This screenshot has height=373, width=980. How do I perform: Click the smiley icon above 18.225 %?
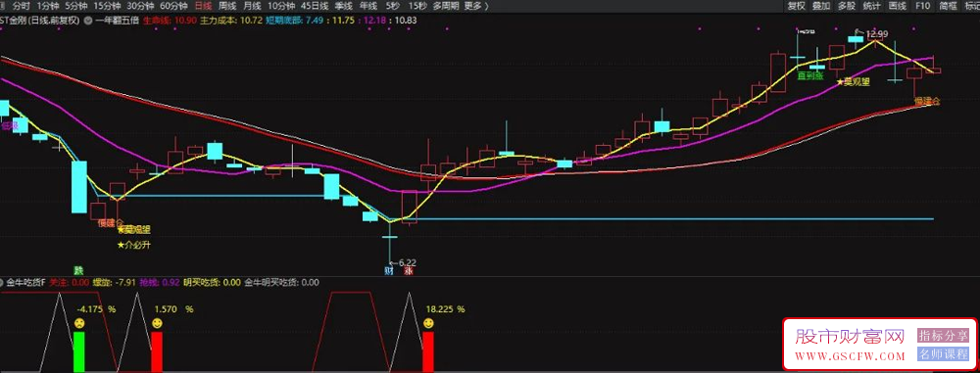[429, 324]
